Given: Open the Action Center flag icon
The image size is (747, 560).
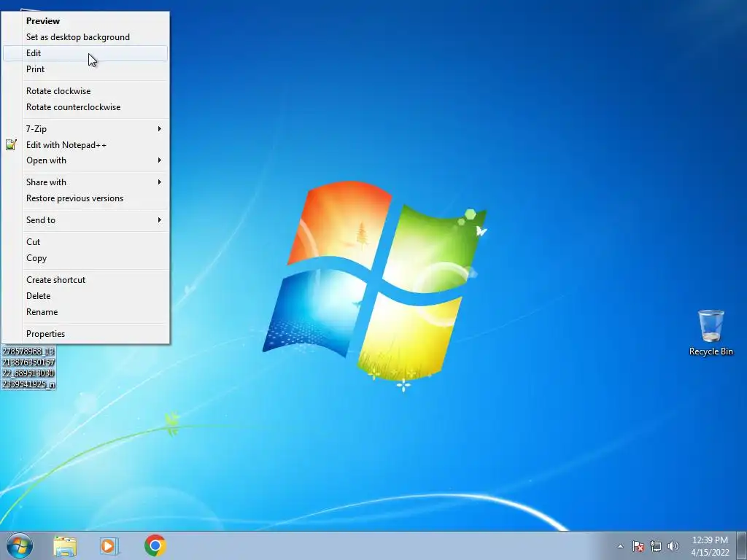Looking at the screenshot, I should pyautogui.click(x=638, y=546).
